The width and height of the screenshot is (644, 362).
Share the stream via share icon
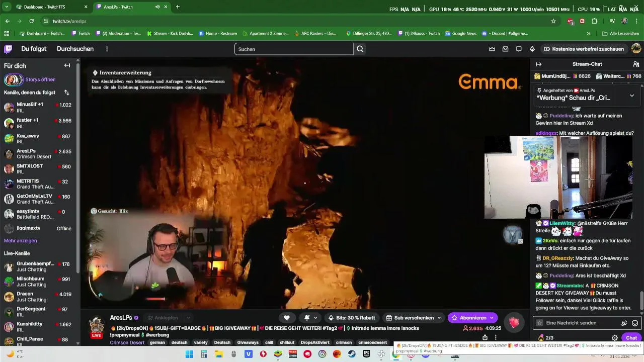(485, 337)
